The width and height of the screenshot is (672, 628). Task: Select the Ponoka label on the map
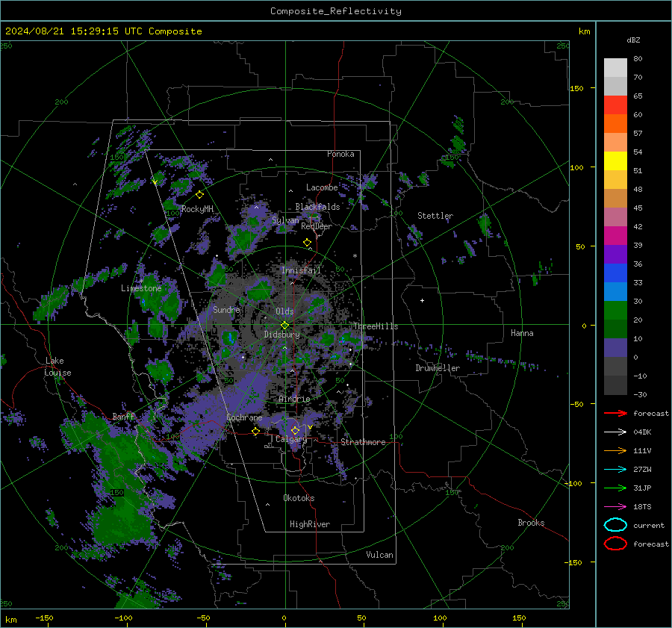pyautogui.click(x=340, y=154)
